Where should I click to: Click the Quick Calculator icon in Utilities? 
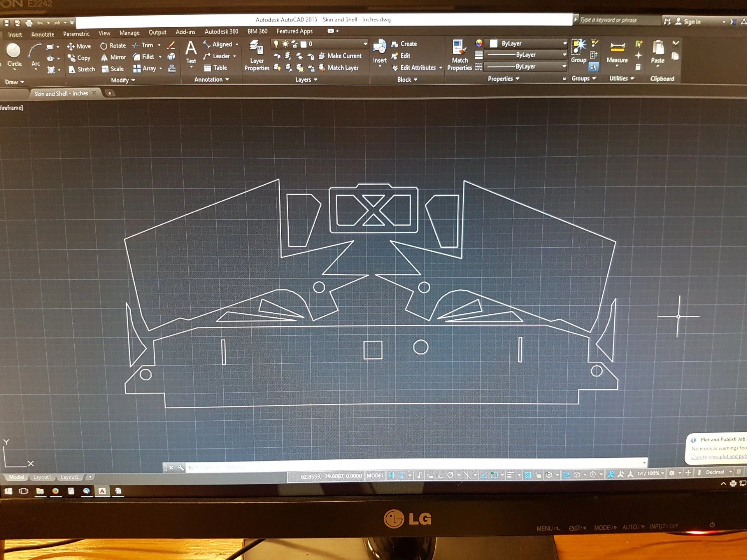(x=638, y=67)
